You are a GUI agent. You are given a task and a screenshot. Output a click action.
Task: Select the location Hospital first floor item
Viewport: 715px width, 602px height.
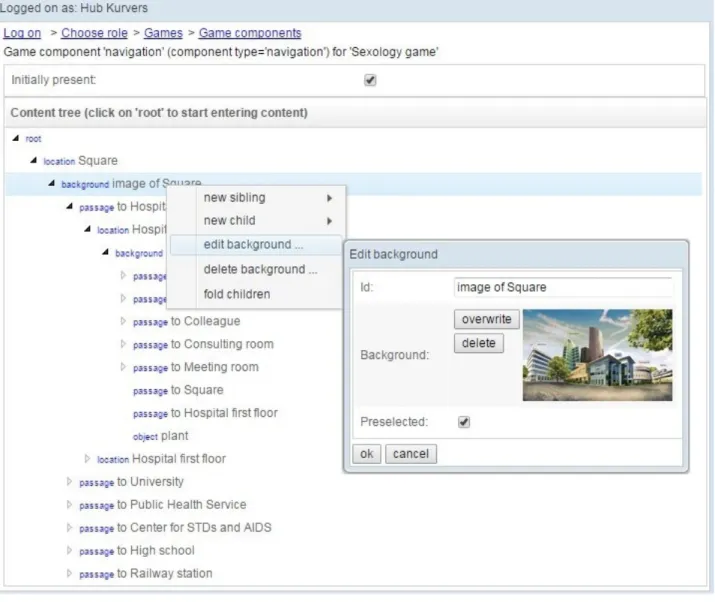[161, 459]
